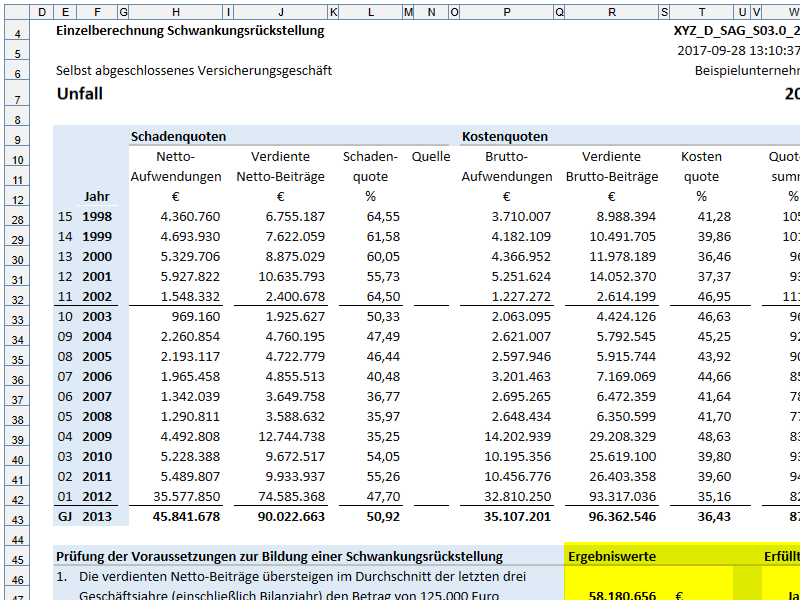Select the bold Kostenquote '36,43'
This screenshot has width=800, height=600.
714,517
